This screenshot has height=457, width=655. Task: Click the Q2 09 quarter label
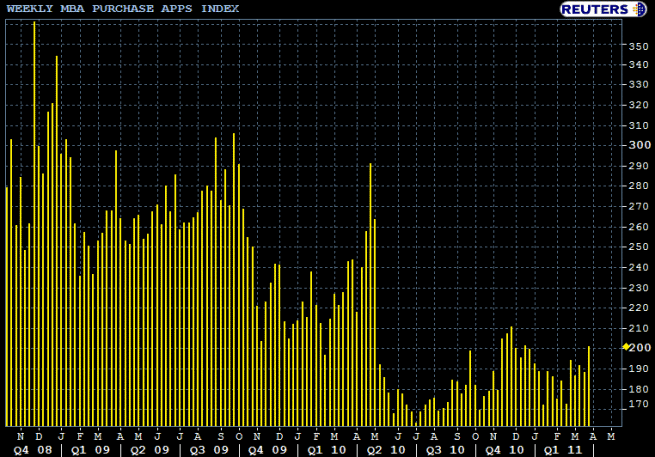point(148,449)
